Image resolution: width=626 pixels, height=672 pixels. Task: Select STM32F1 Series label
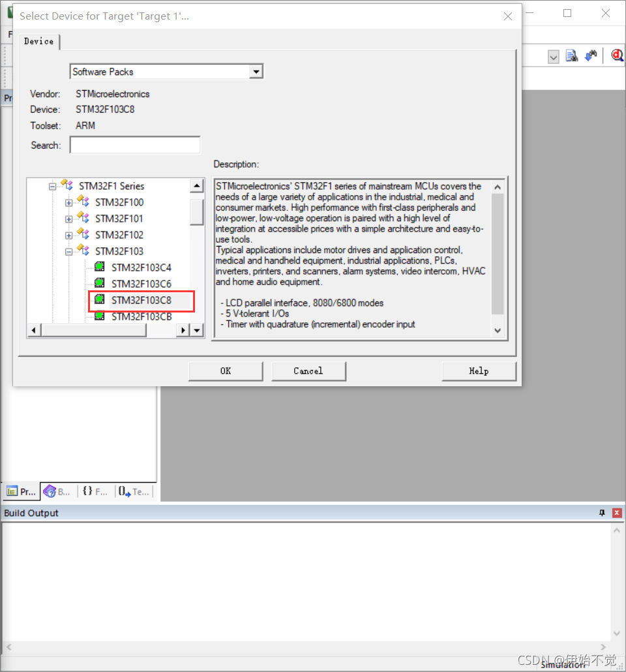pyautogui.click(x=112, y=186)
